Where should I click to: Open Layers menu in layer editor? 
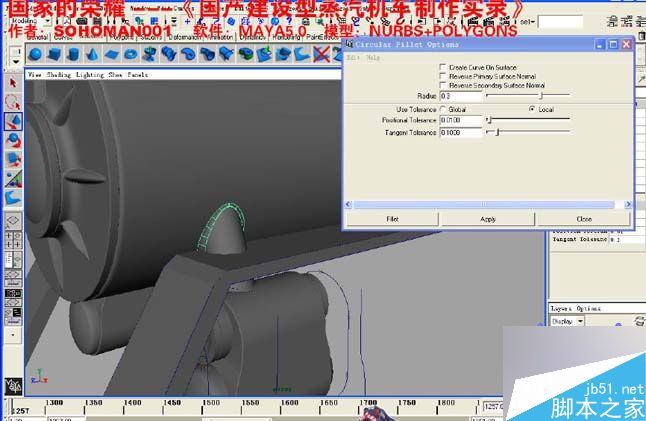pyautogui.click(x=561, y=308)
